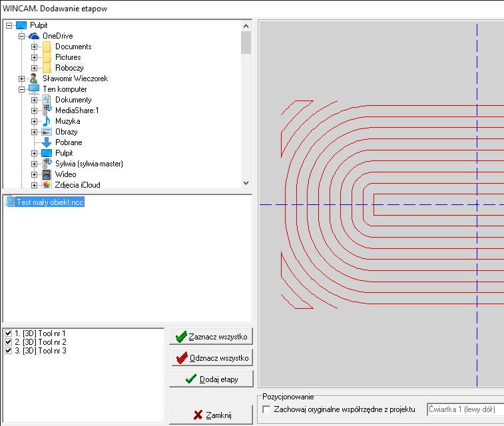Click the Roboczy folder icon

point(47,68)
